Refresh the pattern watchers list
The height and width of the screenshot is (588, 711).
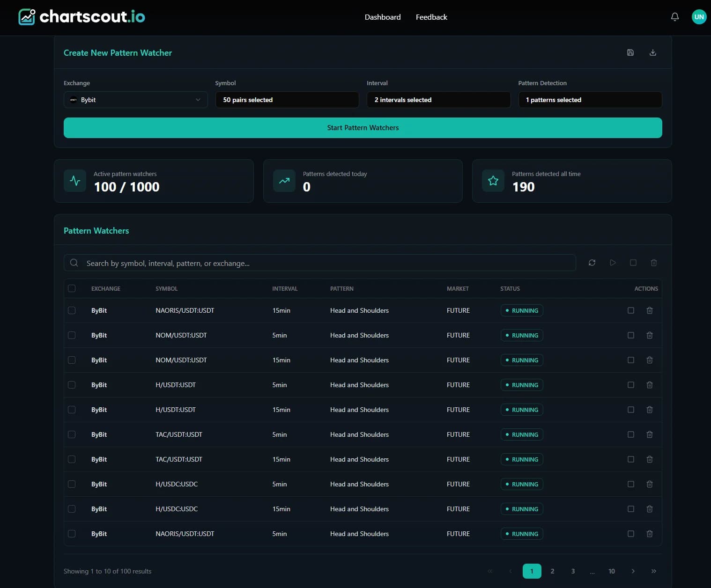coord(592,263)
